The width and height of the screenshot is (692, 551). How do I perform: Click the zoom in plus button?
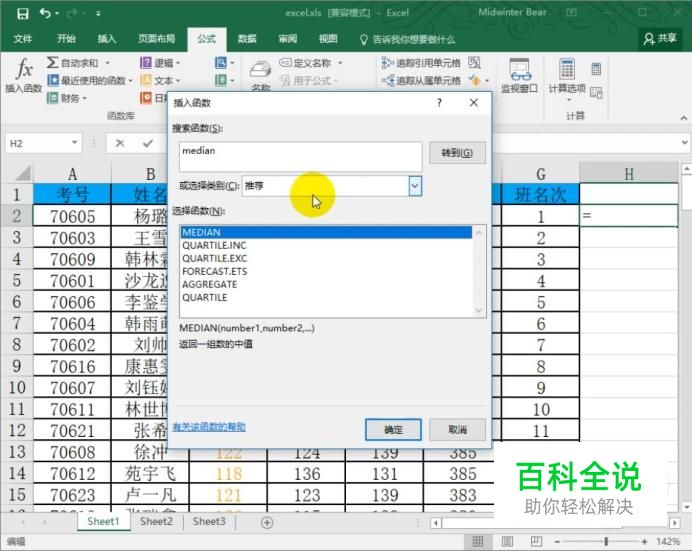(x=645, y=541)
